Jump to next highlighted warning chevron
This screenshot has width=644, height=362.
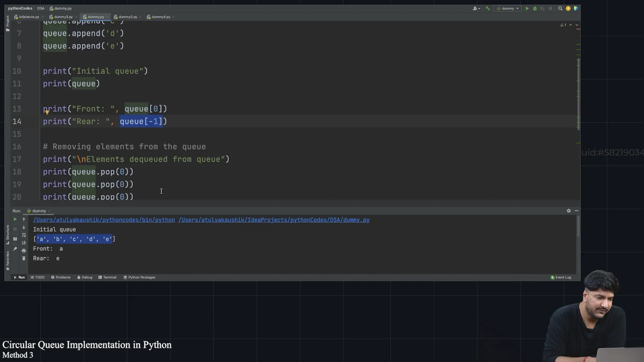coord(577,25)
